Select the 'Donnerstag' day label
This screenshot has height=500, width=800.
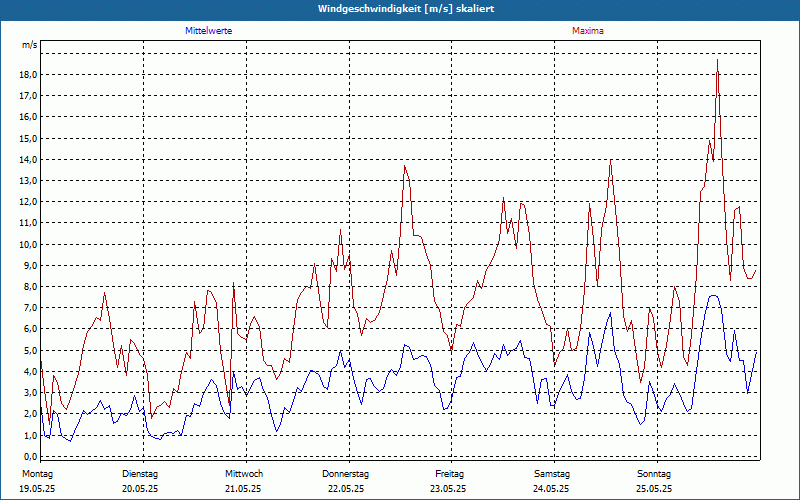[x=345, y=474]
